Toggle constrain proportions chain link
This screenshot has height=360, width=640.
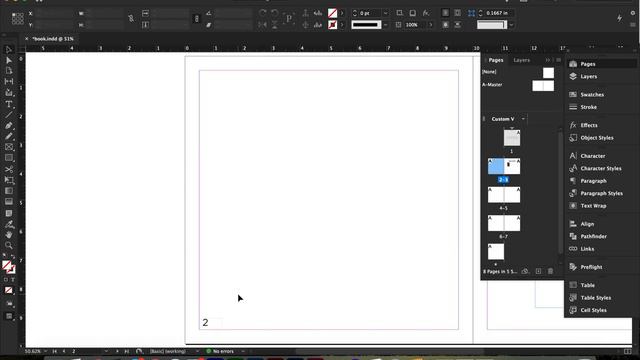pyautogui.click(x=131, y=18)
